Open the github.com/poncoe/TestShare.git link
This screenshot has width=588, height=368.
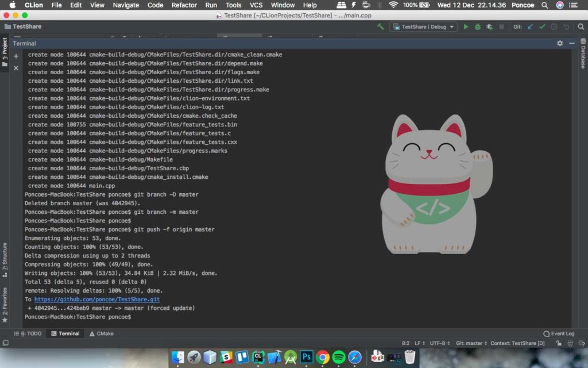[96, 299]
